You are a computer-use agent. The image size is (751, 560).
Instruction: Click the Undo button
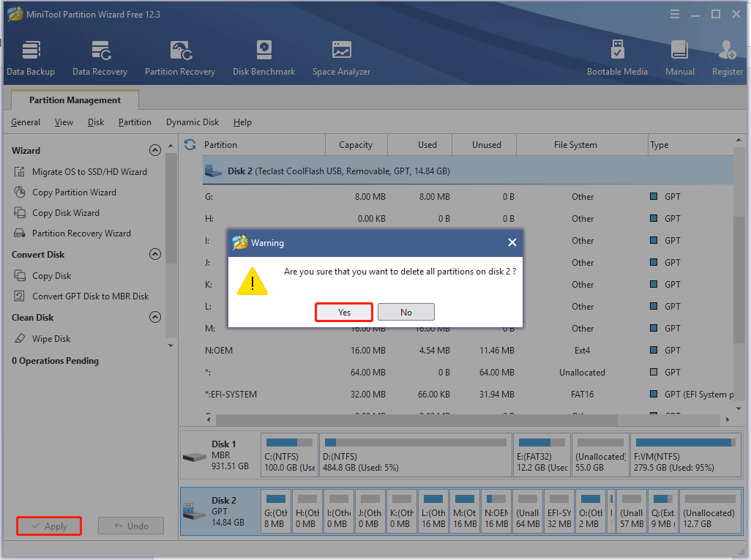131,526
